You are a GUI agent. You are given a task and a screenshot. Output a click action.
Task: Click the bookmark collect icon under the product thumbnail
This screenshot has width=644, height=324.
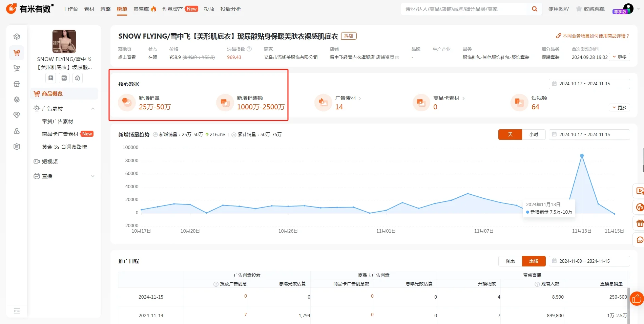(x=50, y=78)
